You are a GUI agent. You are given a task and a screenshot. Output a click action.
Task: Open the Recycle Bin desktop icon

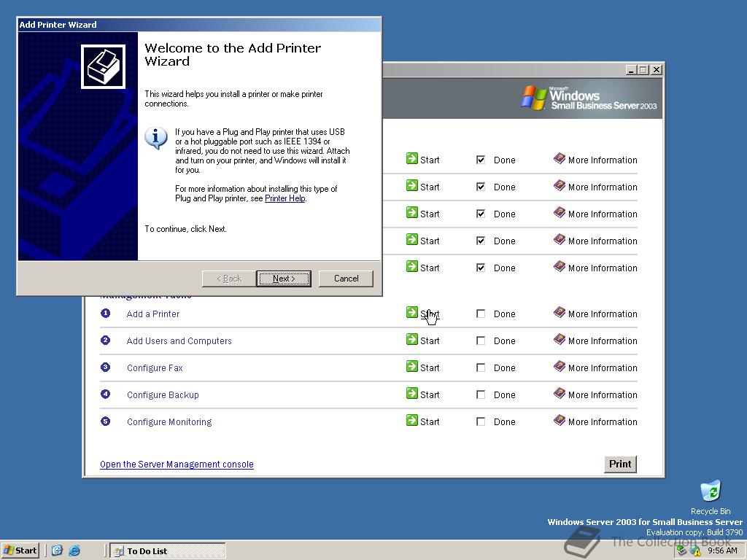click(x=711, y=492)
